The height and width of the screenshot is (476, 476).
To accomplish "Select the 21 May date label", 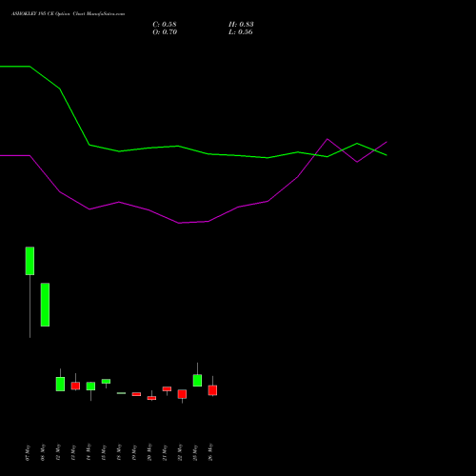I will pyautogui.click(x=165, y=452).
